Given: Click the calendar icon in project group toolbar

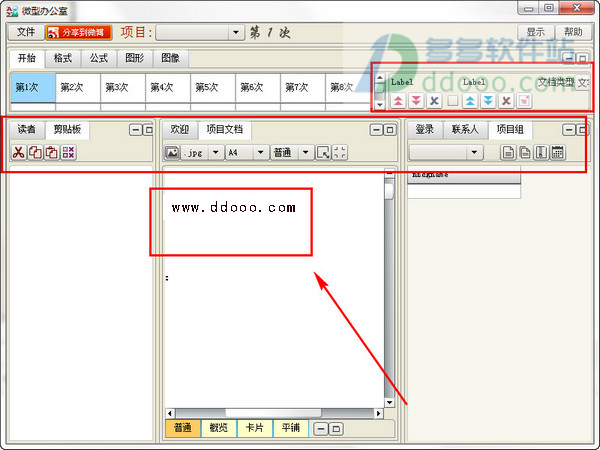Looking at the screenshot, I should tap(558, 152).
